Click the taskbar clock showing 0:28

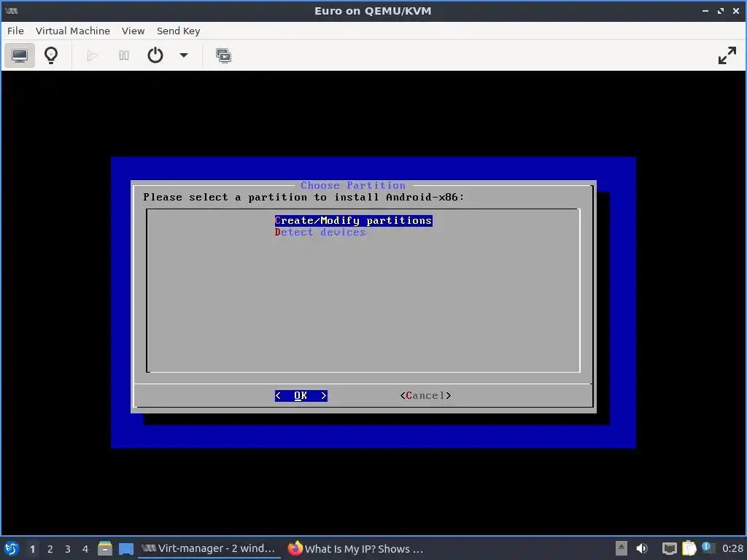(732, 548)
